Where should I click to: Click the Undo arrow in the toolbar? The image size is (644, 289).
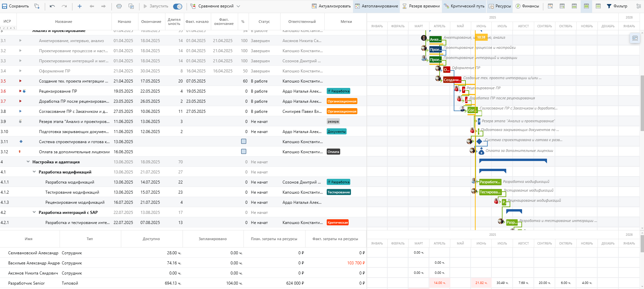[52, 6]
